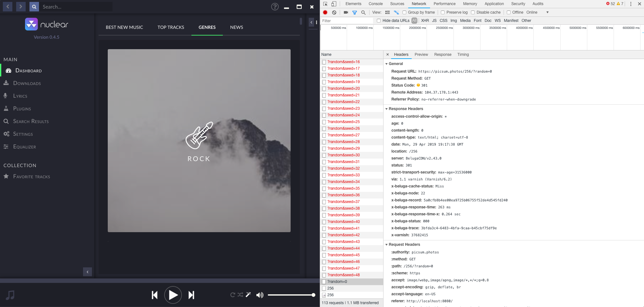Open the Equalizer panel
The height and width of the screenshot is (307, 644).
click(24, 147)
